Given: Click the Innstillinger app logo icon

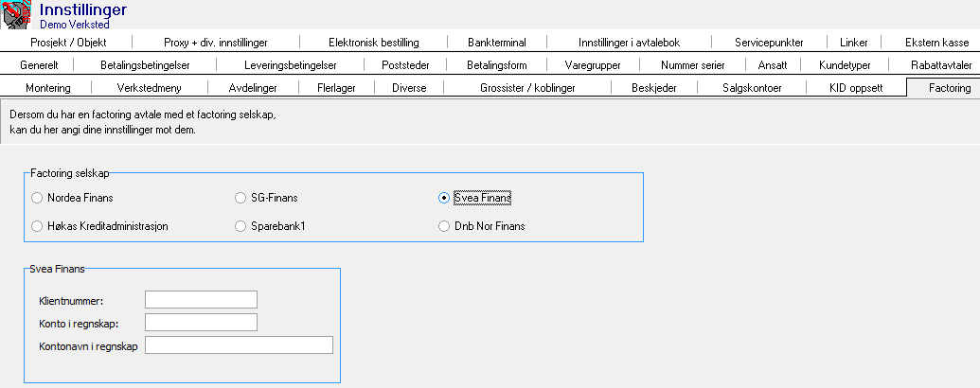Looking at the screenshot, I should pos(17,14).
